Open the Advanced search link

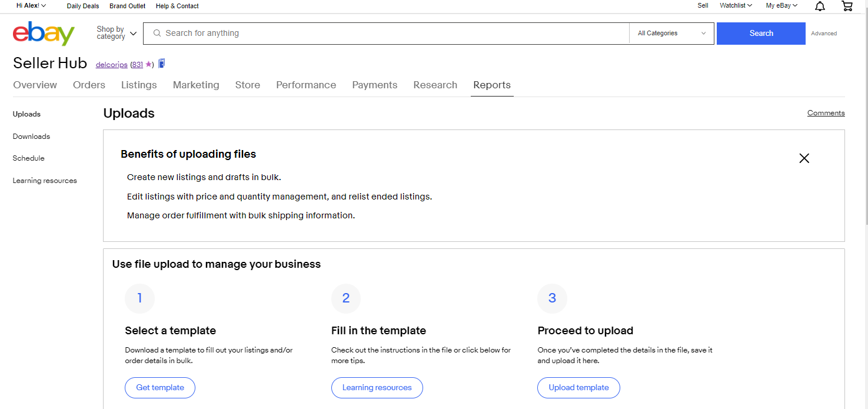[824, 34]
